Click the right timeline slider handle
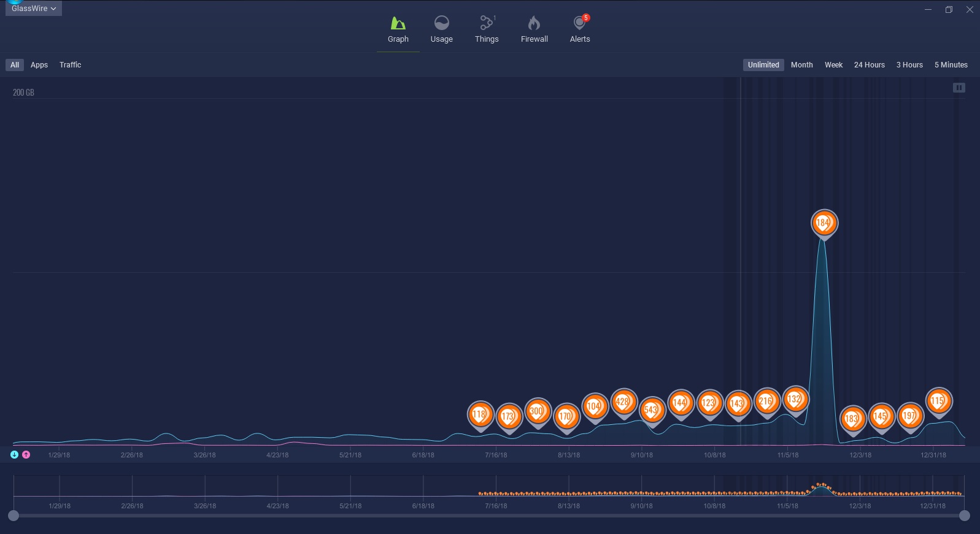Screen dimensions: 980x534 (964, 516)
